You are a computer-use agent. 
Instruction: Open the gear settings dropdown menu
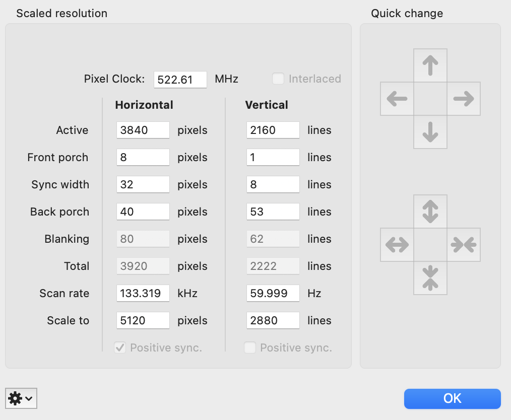(21, 398)
